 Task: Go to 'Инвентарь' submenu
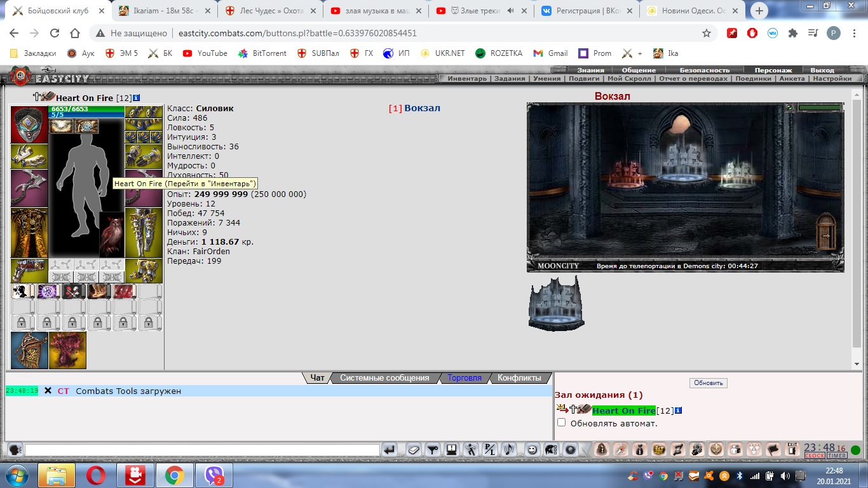pyautogui.click(x=467, y=79)
